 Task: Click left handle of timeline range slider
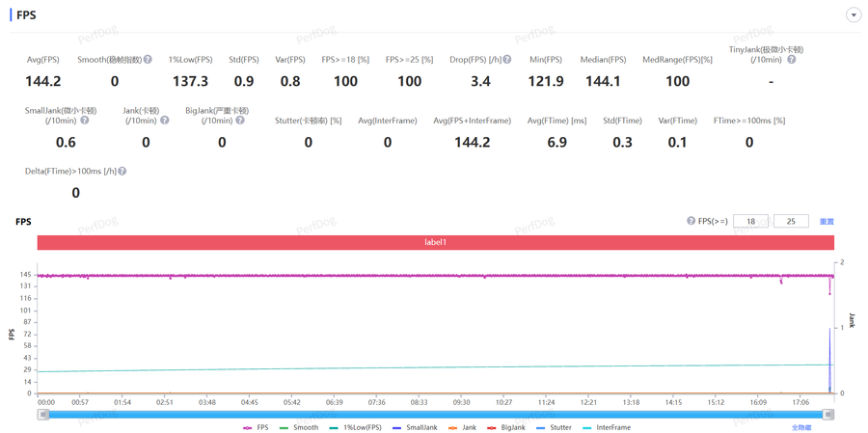[43, 414]
